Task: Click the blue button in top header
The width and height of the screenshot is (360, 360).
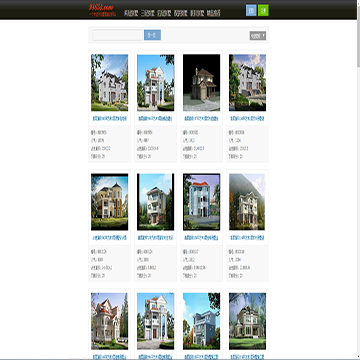Action: 251,10
